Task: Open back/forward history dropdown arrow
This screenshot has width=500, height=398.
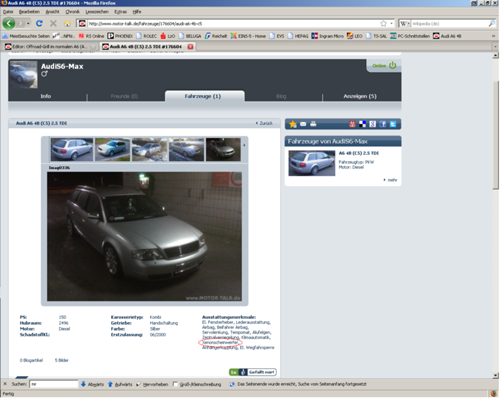Action: coord(28,23)
